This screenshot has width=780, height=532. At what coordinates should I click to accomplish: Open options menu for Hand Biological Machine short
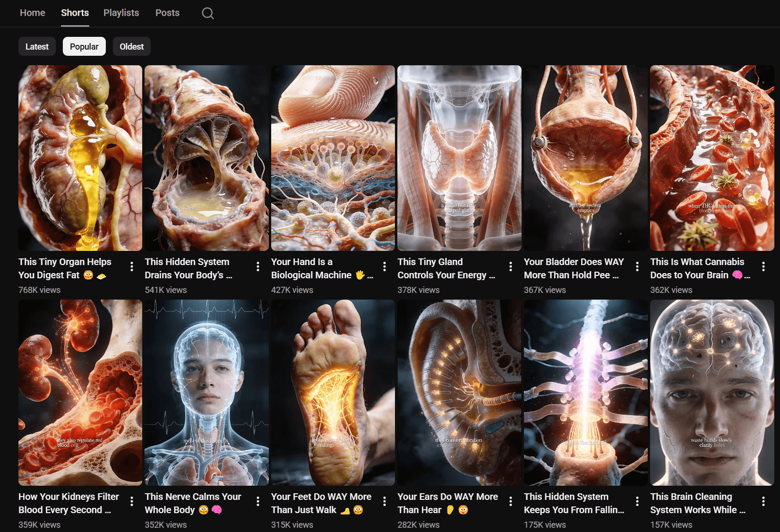(x=384, y=266)
